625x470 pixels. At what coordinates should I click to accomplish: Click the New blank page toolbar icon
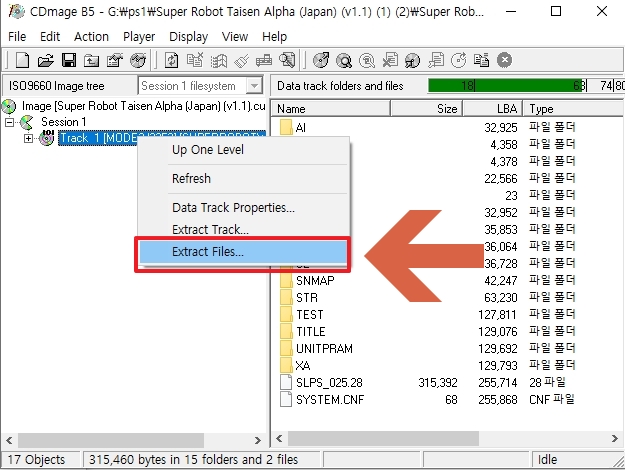pos(22,61)
